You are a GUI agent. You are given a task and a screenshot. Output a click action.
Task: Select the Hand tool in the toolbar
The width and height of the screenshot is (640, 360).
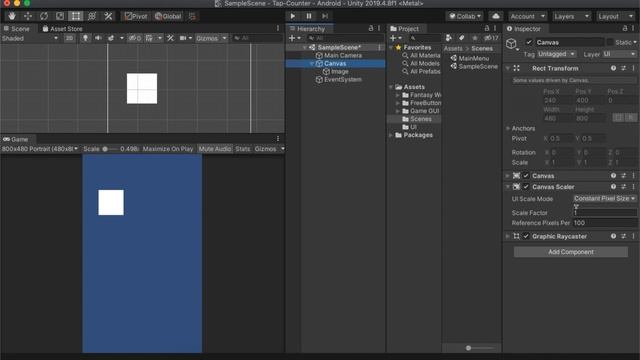[12, 16]
